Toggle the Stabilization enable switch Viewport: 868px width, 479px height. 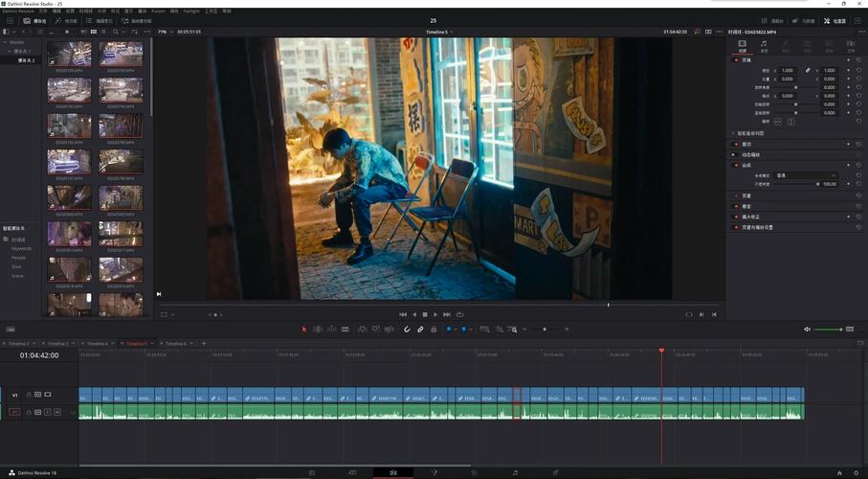point(736,206)
